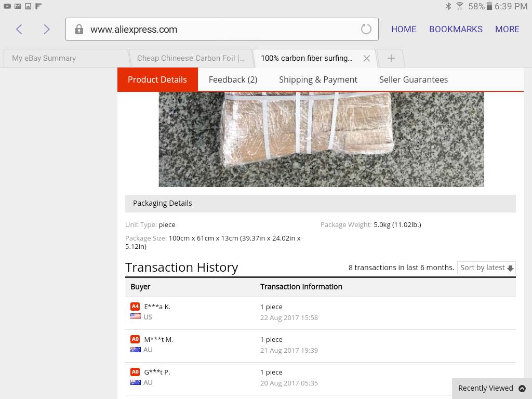The height and width of the screenshot is (399, 532).
Task: Tap the A4 buyer level badge
Action: (x=135, y=307)
